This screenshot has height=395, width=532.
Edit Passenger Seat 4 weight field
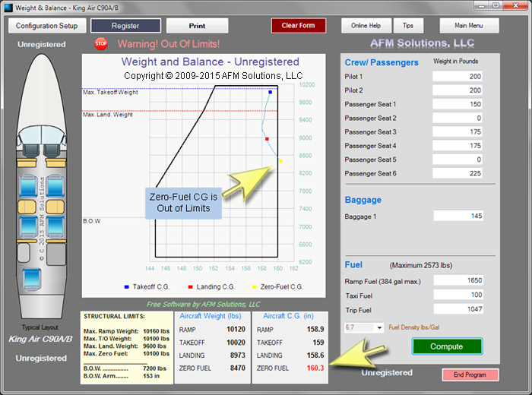click(x=457, y=146)
